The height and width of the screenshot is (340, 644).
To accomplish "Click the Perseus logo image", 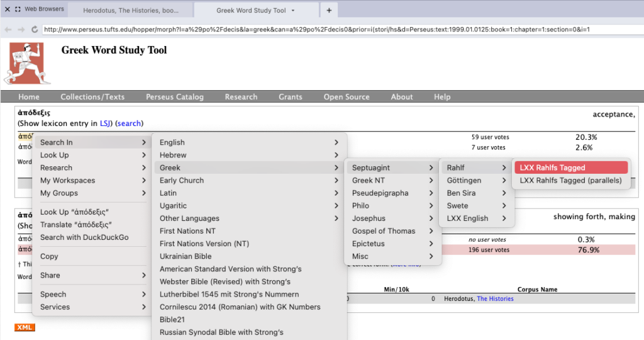I will (27, 64).
